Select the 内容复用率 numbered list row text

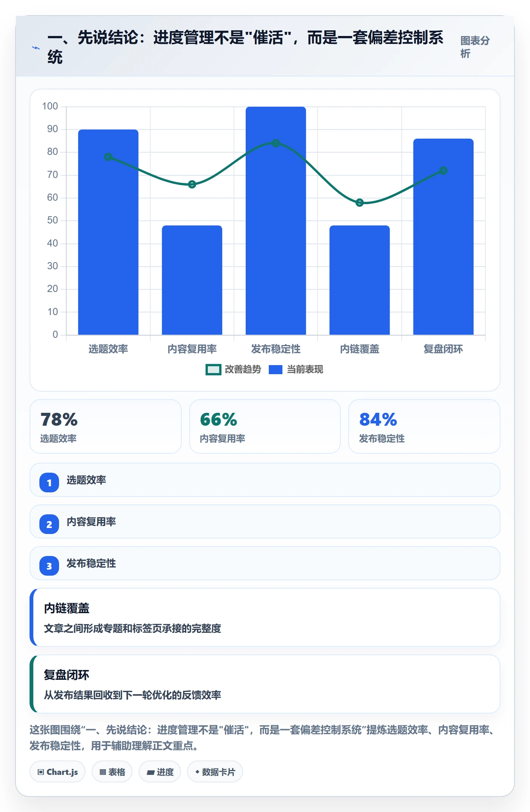point(91,522)
